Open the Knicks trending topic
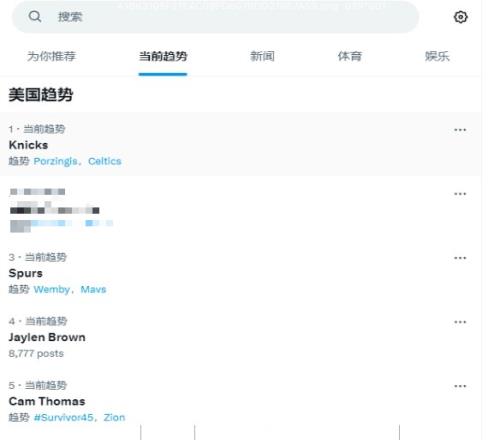Screen dimensions: 500x440 click(28, 145)
